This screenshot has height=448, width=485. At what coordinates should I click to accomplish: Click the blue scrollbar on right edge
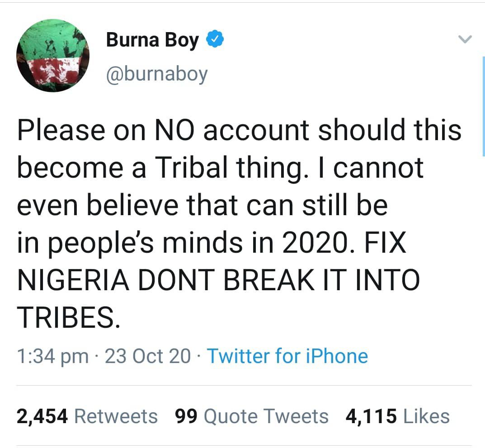pyautogui.click(x=483, y=106)
